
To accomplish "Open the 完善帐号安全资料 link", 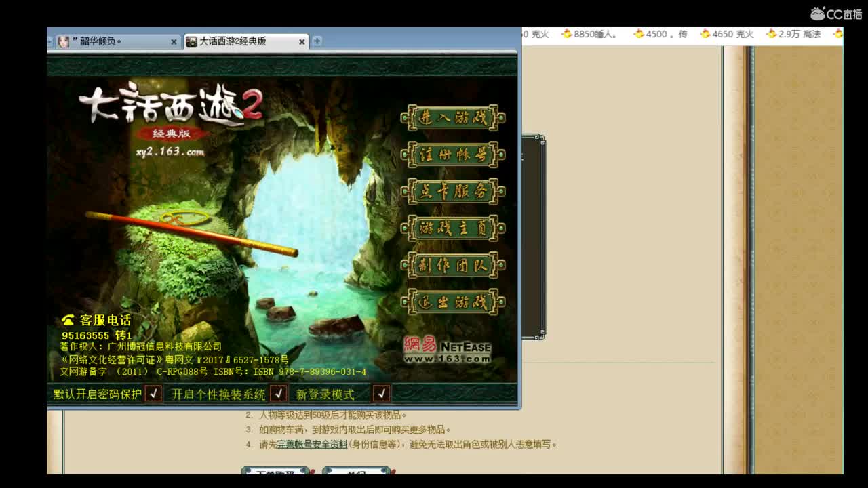I will (312, 445).
